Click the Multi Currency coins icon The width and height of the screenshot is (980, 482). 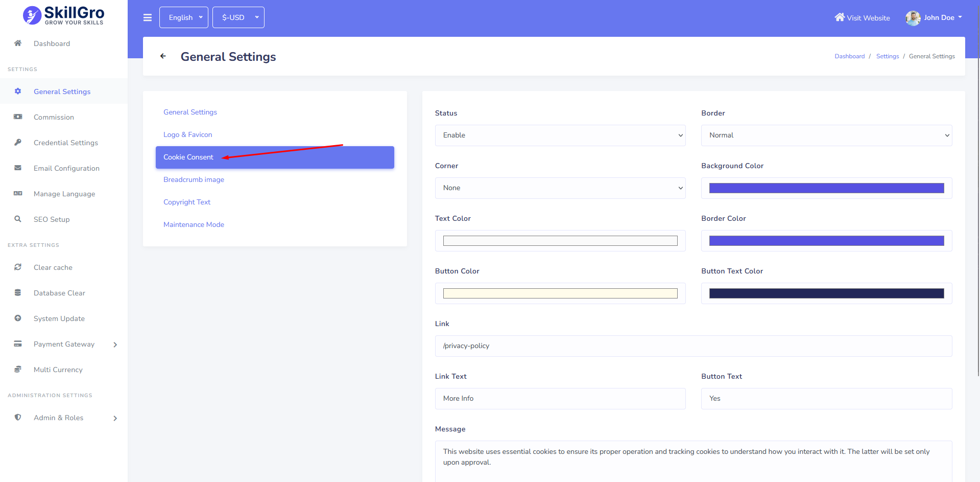pyautogui.click(x=18, y=370)
